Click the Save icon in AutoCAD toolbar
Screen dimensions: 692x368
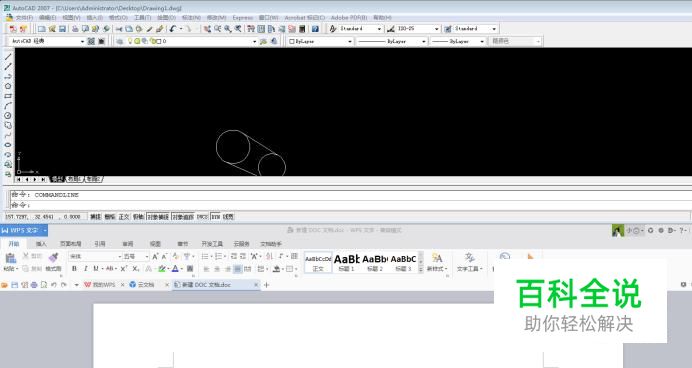point(62,29)
